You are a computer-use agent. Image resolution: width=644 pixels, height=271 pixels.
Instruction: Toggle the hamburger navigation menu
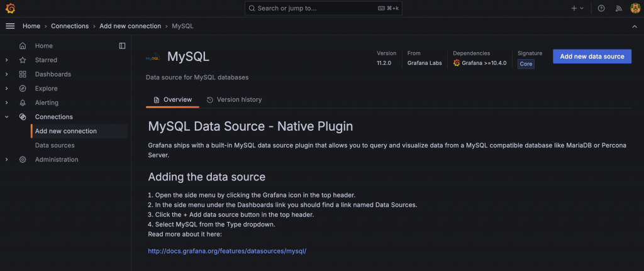click(10, 26)
